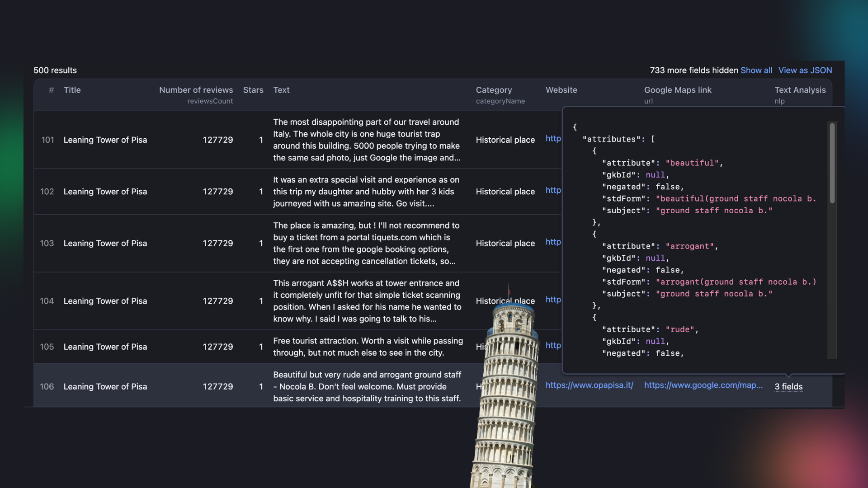Select row 102 Leaning Tower of Pisa title
The width and height of the screenshot is (868, 488).
coord(105,192)
